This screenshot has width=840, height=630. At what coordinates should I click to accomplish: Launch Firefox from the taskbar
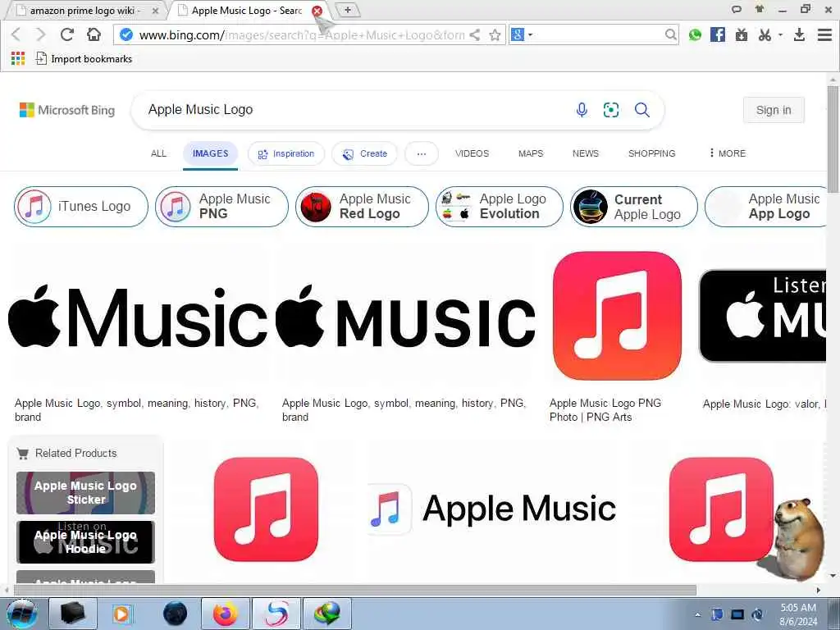coord(225,614)
